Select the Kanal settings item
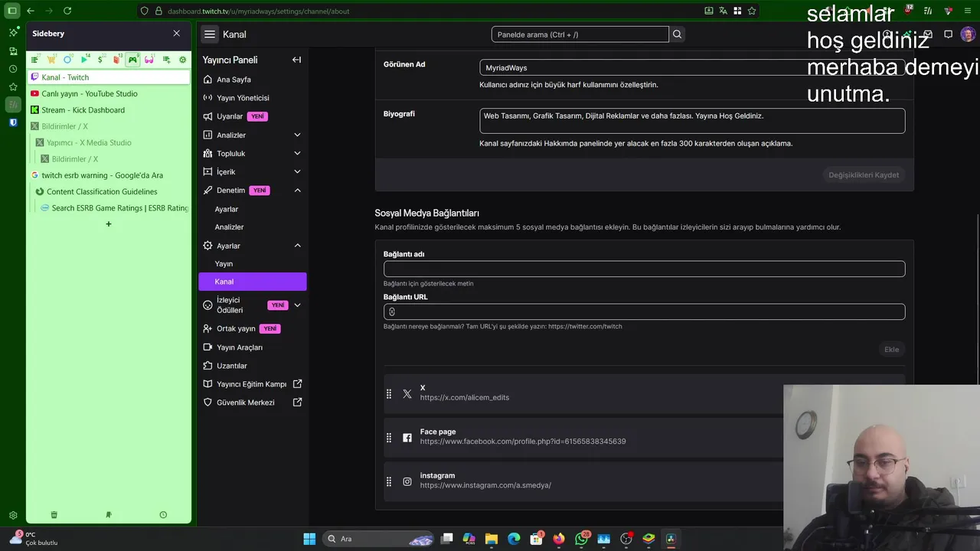Image resolution: width=980 pixels, height=551 pixels. tap(253, 282)
